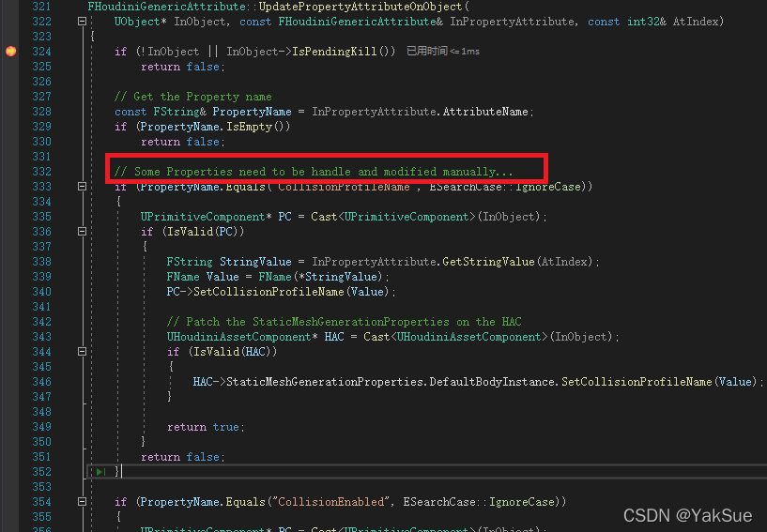Image resolution: width=767 pixels, height=532 pixels.
Task: Remove the breakpoint on line 324
Action: pos(10,51)
